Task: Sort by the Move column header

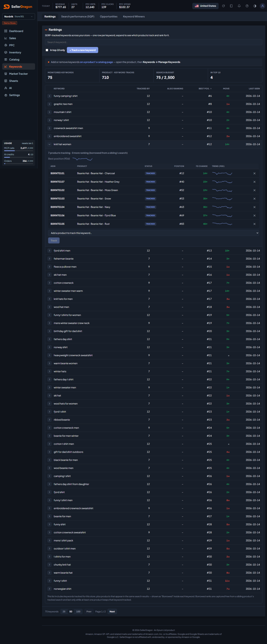Action: click(226, 89)
